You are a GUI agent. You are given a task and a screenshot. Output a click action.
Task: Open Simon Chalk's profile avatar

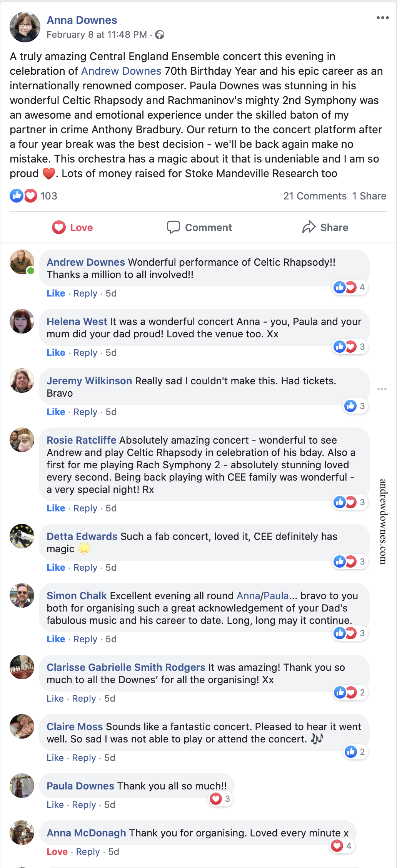point(22,595)
